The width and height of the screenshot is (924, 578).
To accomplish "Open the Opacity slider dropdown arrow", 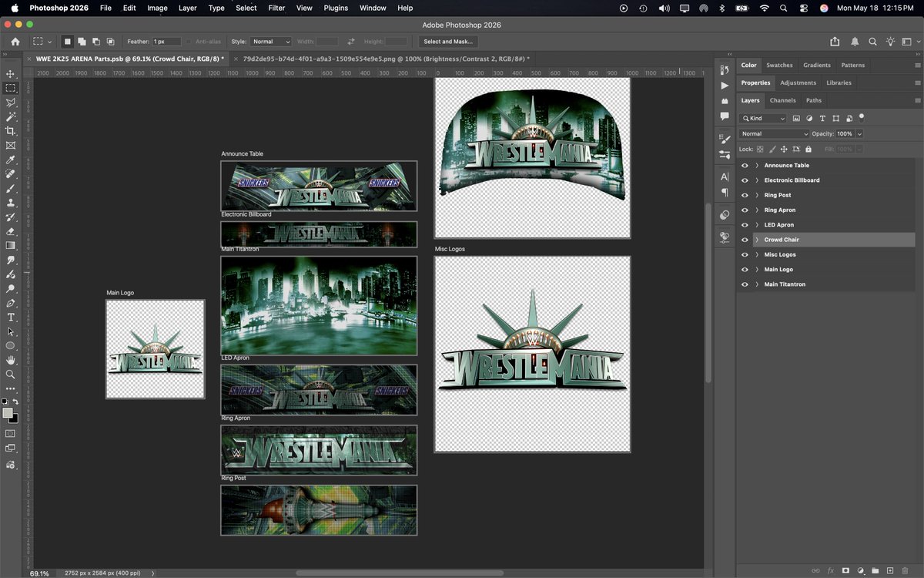I will (859, 134).
